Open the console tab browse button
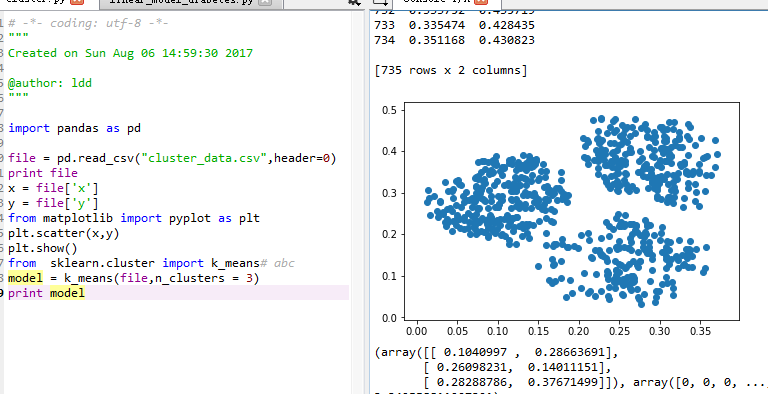 coord(381,2)
